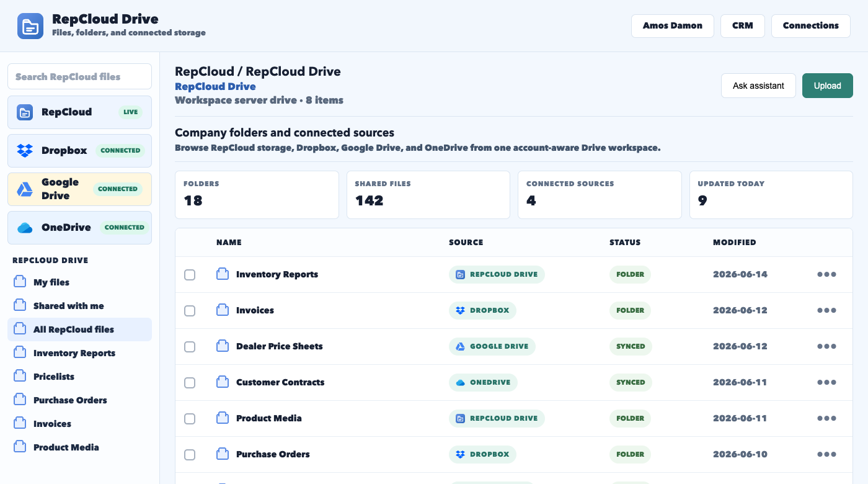
Task: Open Purchase Orders in the sidebar
Action: pos(79,400)
